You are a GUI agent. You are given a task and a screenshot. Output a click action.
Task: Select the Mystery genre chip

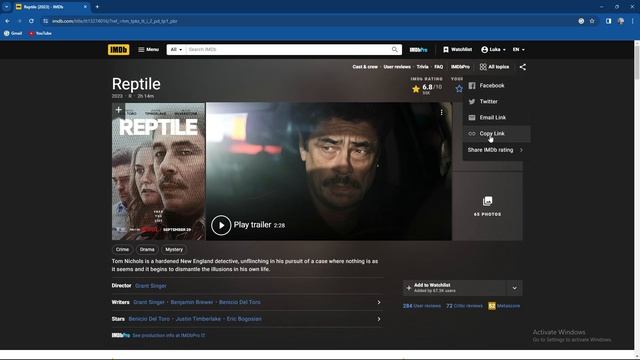(x=174, y=249)
